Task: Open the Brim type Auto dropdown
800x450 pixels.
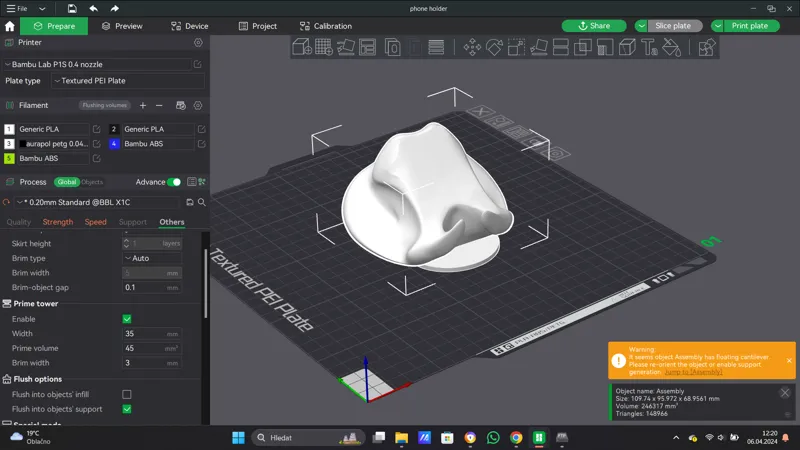Action: point(152,258)
